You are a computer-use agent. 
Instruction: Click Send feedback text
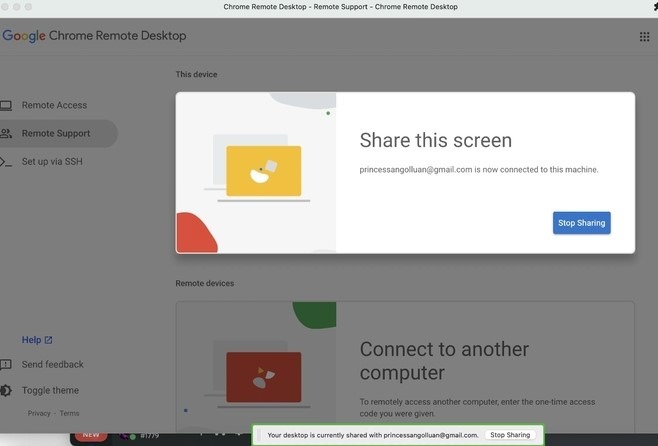coord(53,365)
